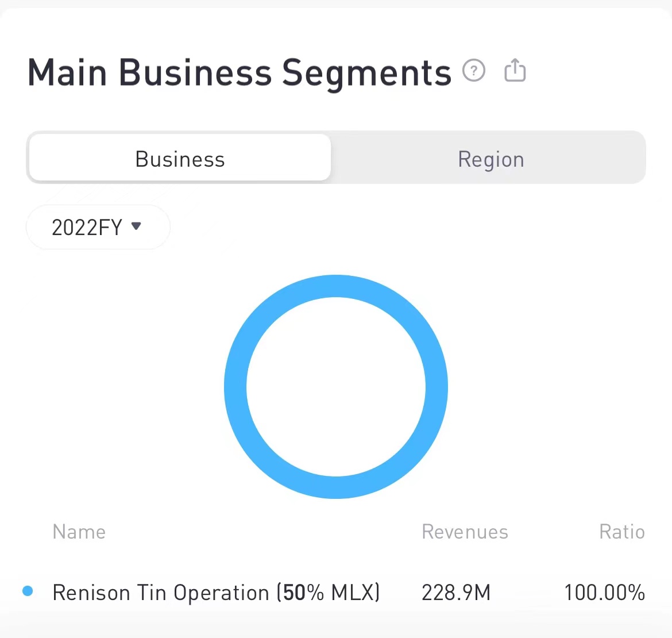Click the triangle arrow next to 2022FY
This screenshot has width=672, height=638.
[x=136, y=226]
